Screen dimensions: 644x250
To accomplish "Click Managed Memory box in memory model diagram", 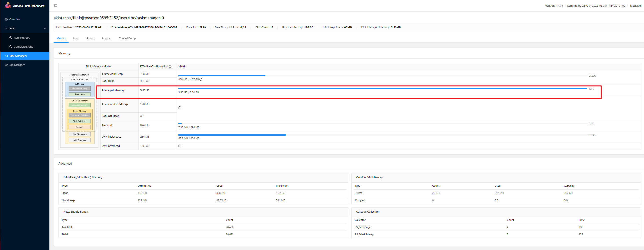I will [80, 105].
